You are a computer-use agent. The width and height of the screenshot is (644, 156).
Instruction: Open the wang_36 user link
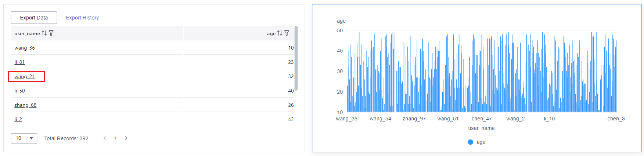(x=25, y=48)
